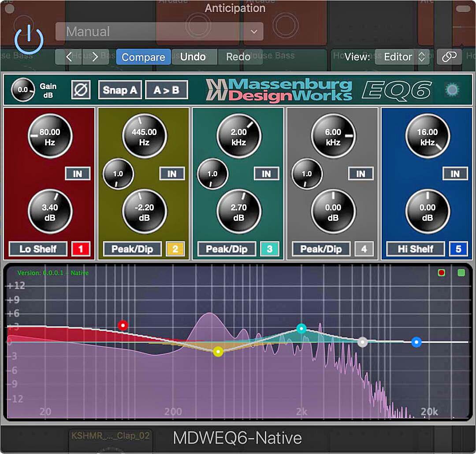Image resolution: width=476 pixels, height=454 pixels.
Task: Click the 3.40 dB gain knob
Action: 50,212
